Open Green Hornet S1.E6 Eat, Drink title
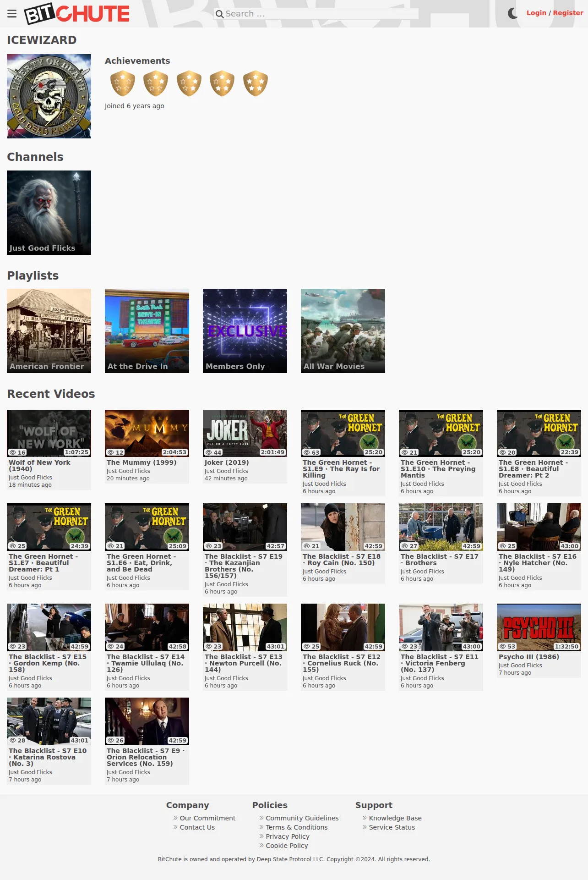588x880 pixels. (142, 563)
